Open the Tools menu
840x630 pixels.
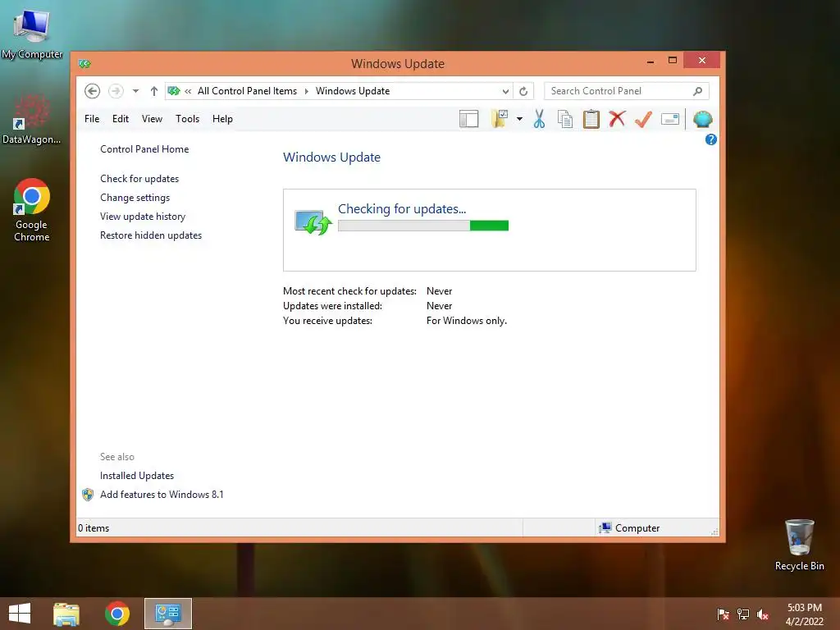(x=188, y=119)
